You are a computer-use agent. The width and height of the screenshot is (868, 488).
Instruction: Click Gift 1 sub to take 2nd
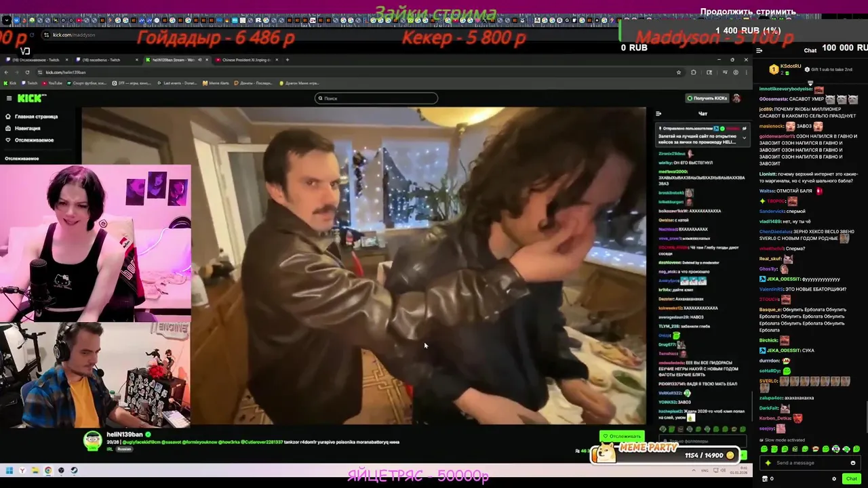(x=828, y=69)
